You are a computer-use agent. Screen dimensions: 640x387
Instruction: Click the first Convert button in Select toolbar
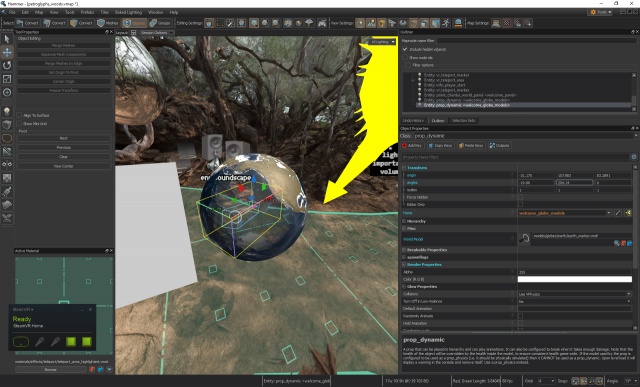tap(28, 23)
